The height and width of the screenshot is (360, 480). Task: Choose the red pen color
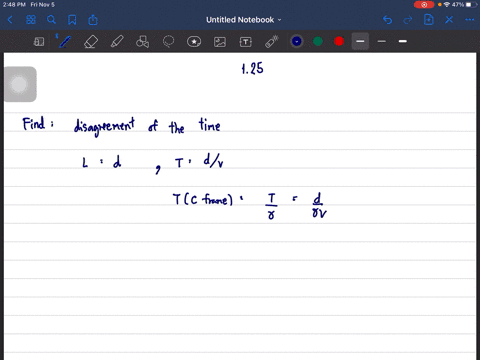[339, 41]
